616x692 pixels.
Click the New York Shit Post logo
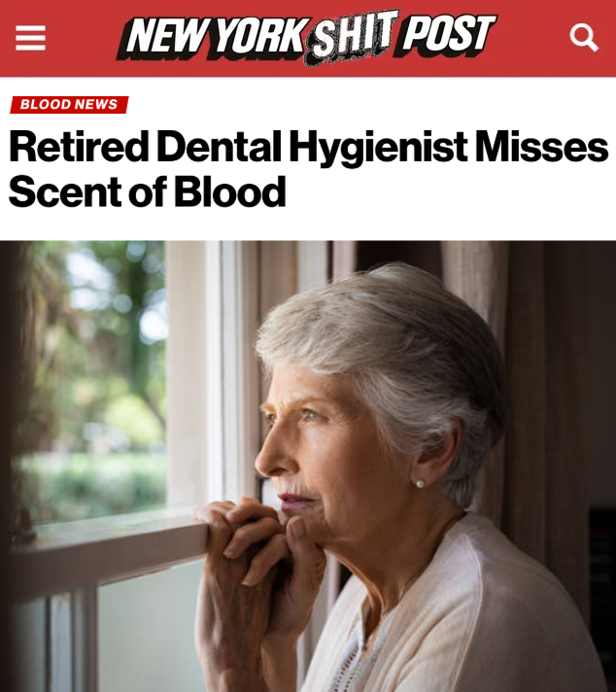click(307, 37)
